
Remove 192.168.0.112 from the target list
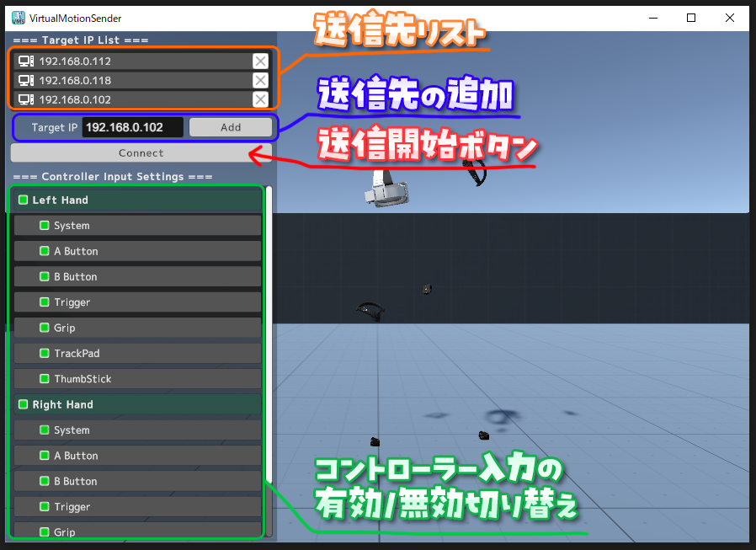[260, 61]
